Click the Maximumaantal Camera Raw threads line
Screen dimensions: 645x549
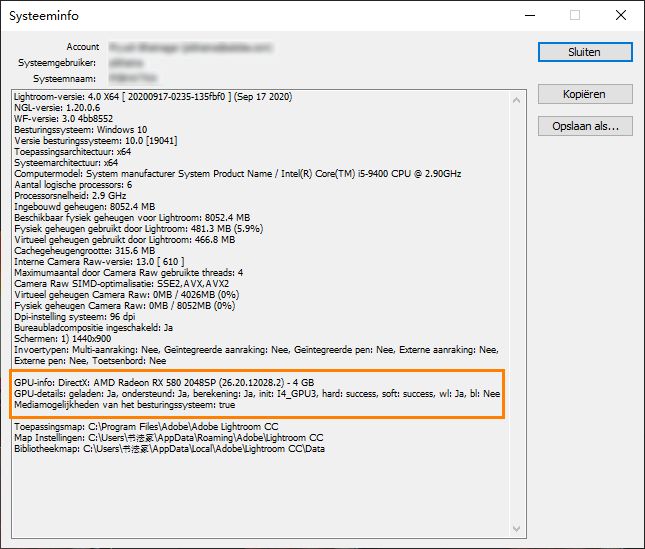128,273
